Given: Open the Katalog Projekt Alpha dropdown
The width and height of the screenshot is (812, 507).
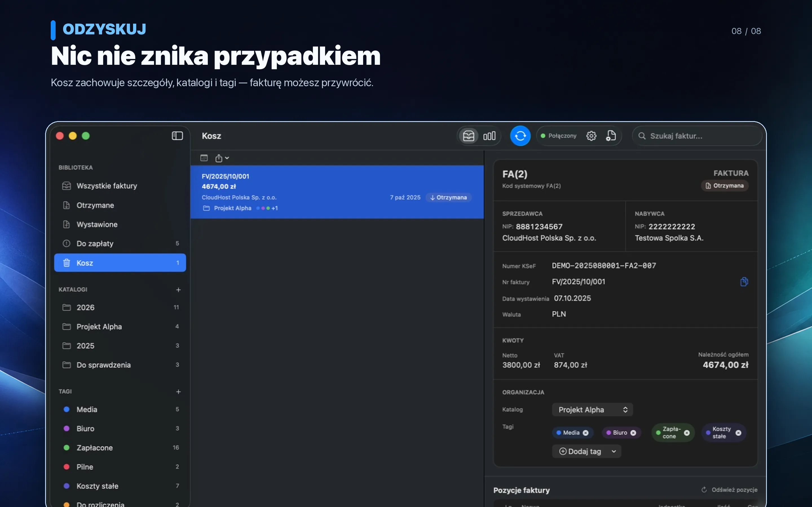Looking at the screenshot, I should pos(592,410).
